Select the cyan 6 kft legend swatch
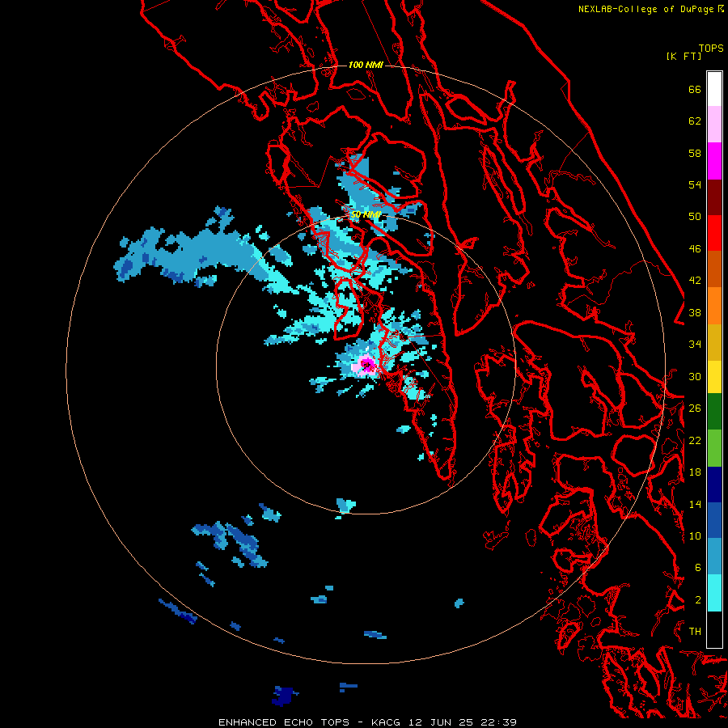The height and width of the screenshot is (728, 728). pyautogui.click(x=714, y=593)
